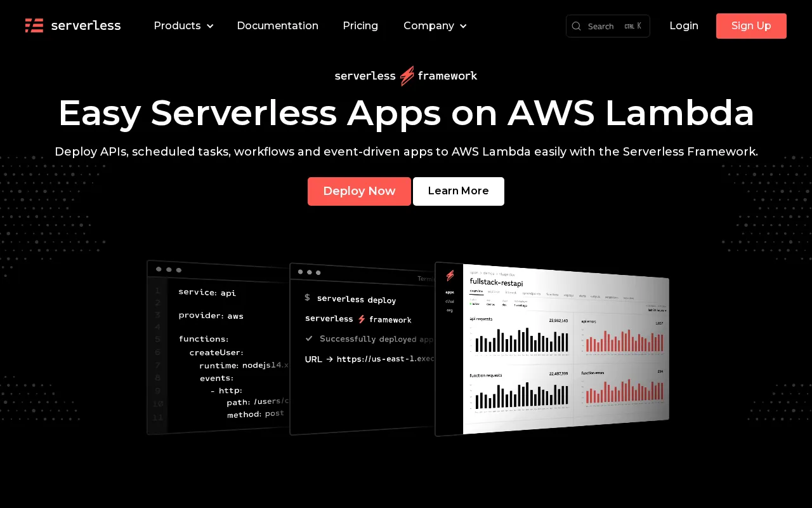Image resolution: width=812 pixels, height=508 pixels.
Task: Click the CTRL K shortcut hint
Action: point(632,26)
